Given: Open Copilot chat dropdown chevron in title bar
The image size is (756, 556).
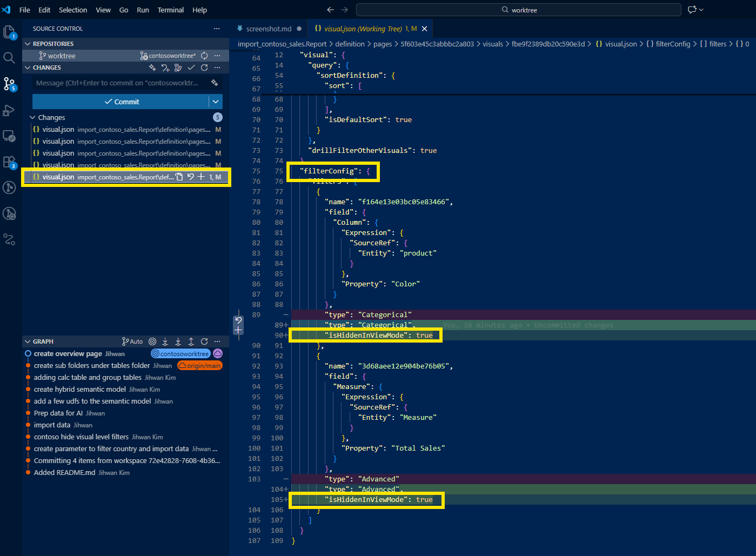Looking at the screenshot, I should pyautogui.click(x=701, y=10).
